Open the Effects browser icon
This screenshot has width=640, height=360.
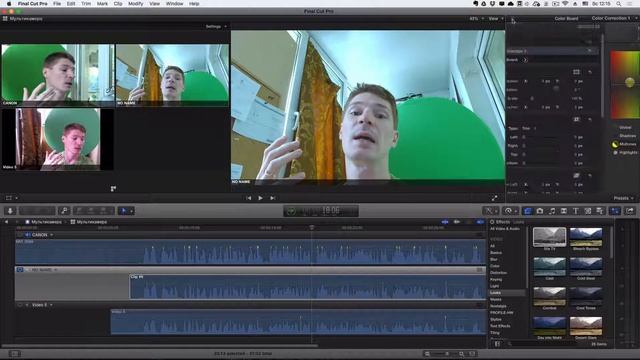click(527, 211)
